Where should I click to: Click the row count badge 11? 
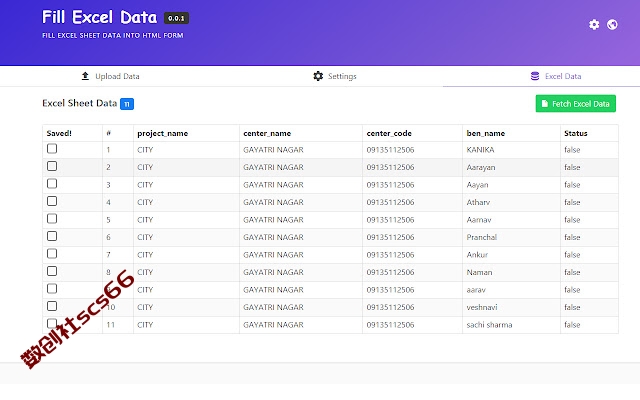pos(127,104)
